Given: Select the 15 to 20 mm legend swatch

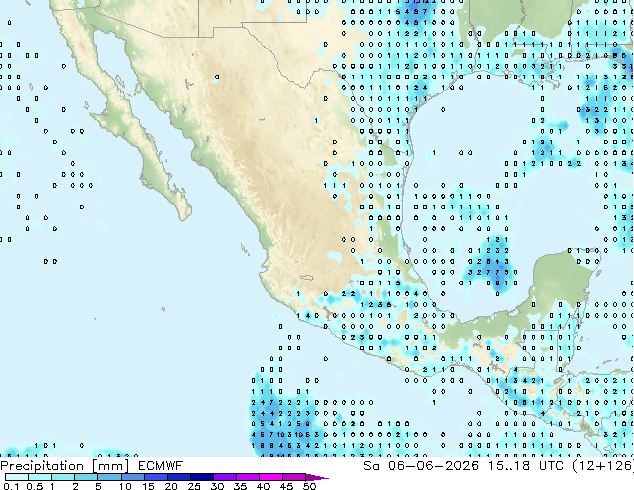Looking at the screenshot, I should (155, 477).
